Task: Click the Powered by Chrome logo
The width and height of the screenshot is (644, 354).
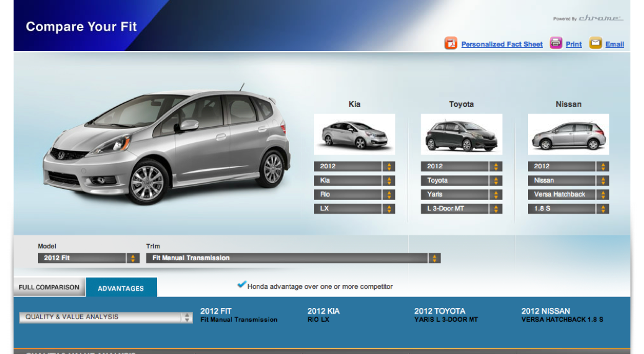Action: 588,19
